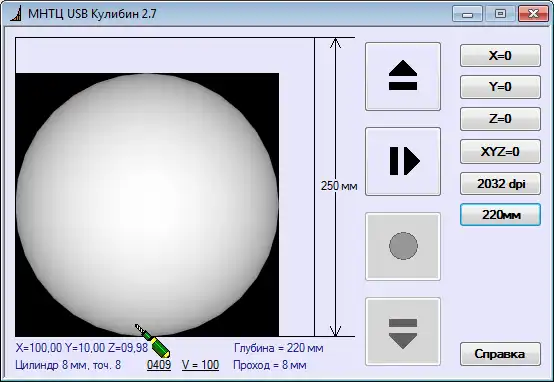
Task: Click the underlined 0409 value
Action: (x=159, y=365)
